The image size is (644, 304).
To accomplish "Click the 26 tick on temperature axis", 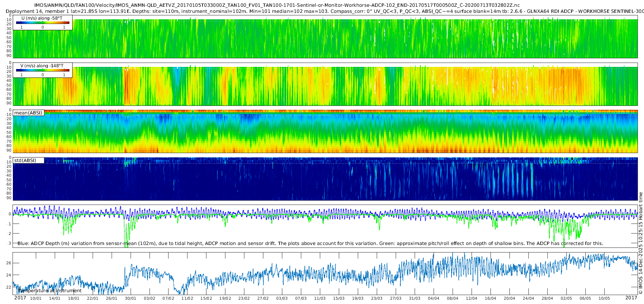I will [9, 263].
